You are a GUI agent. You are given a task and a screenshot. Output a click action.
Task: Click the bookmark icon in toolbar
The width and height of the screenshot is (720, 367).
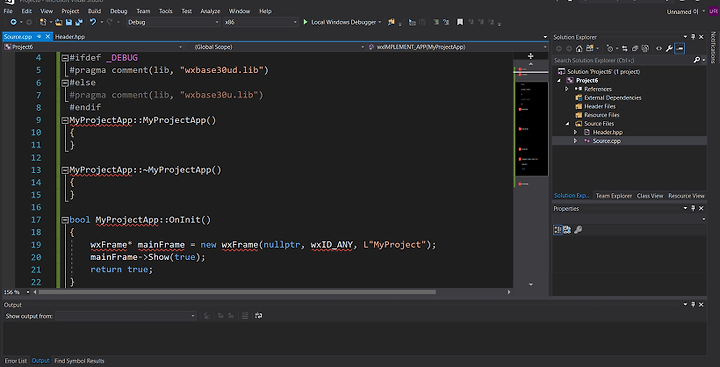(460, 22)
